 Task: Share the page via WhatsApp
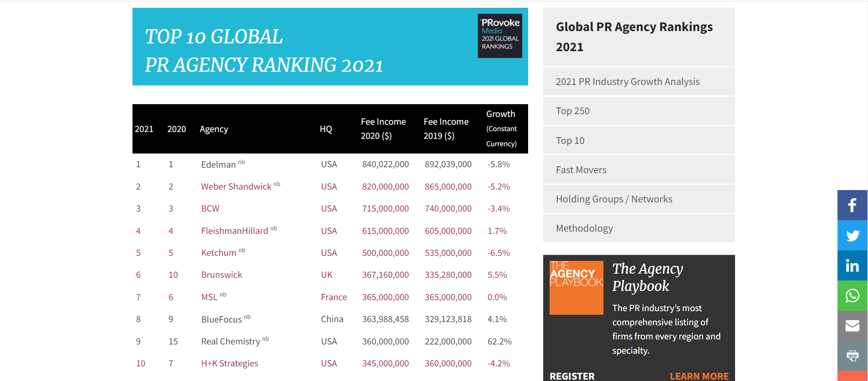pos(852,296)
